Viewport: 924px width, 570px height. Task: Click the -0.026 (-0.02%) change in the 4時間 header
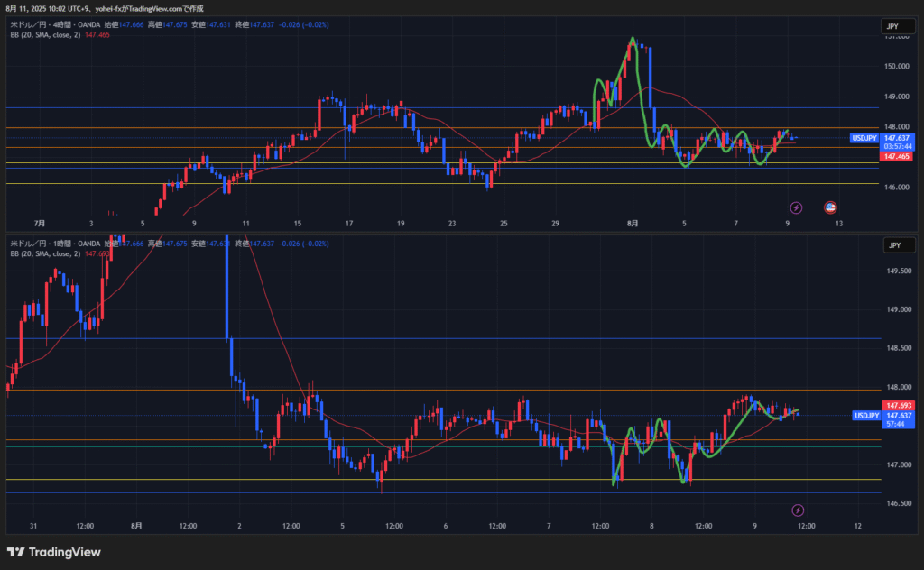(x=303, y=24)
